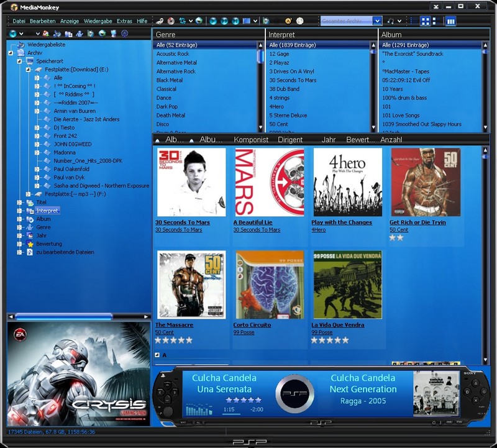
Task: Select The Massacre album cover thumbnail
Action: (191, 285)
